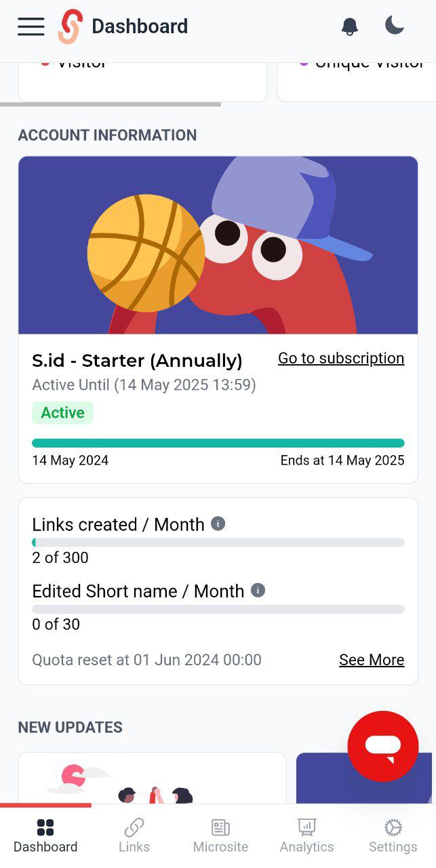Click the Go to subscription link
Image resolution: width=436 pixels, height=868 pixels.
[x=341, y=358]
